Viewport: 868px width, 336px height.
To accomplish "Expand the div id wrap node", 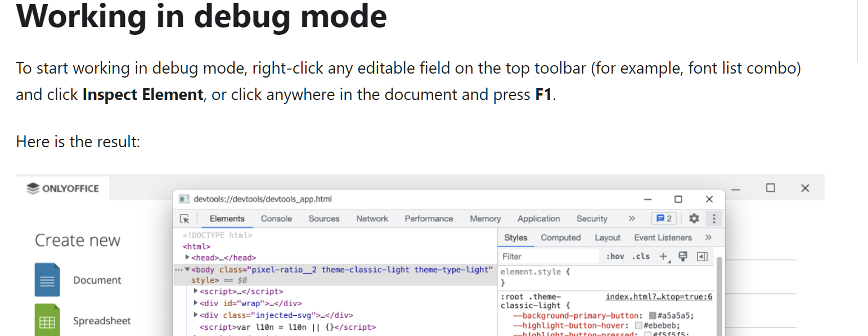I will coord(196,303).
